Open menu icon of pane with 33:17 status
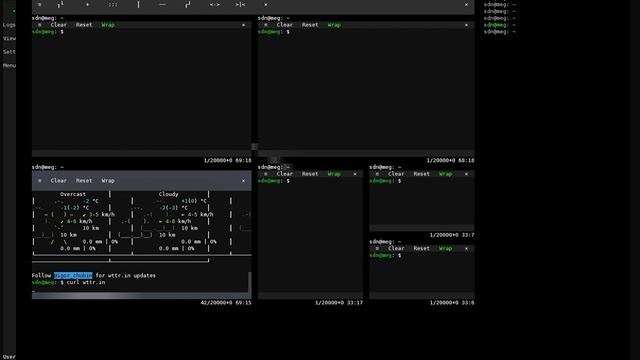This screenshot has height=360, width=640. click(266, 174)
